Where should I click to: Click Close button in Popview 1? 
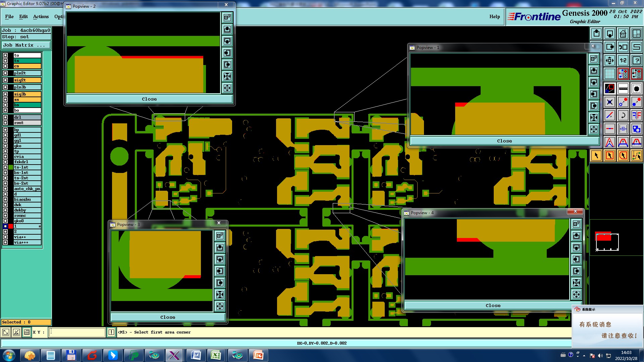click(x=504, y=141)
